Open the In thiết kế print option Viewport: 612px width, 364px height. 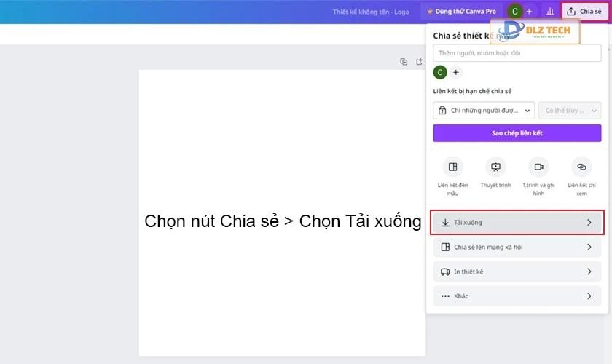click(x=517, y=272)
